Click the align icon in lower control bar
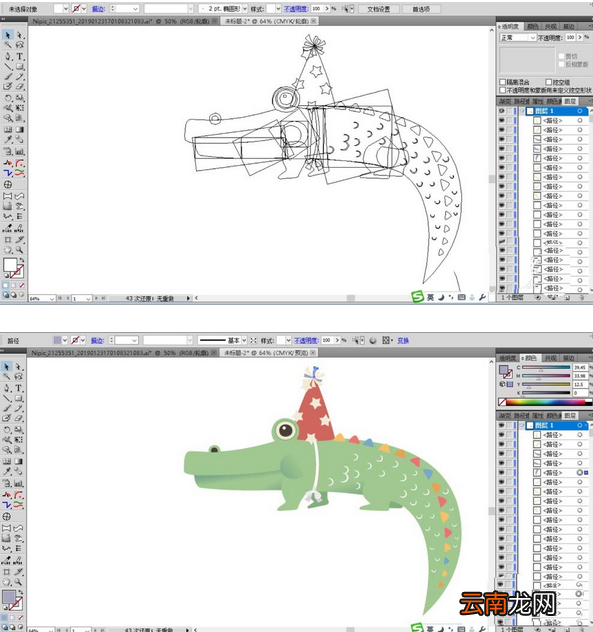The image size is (593, 632). coord(387,341)
